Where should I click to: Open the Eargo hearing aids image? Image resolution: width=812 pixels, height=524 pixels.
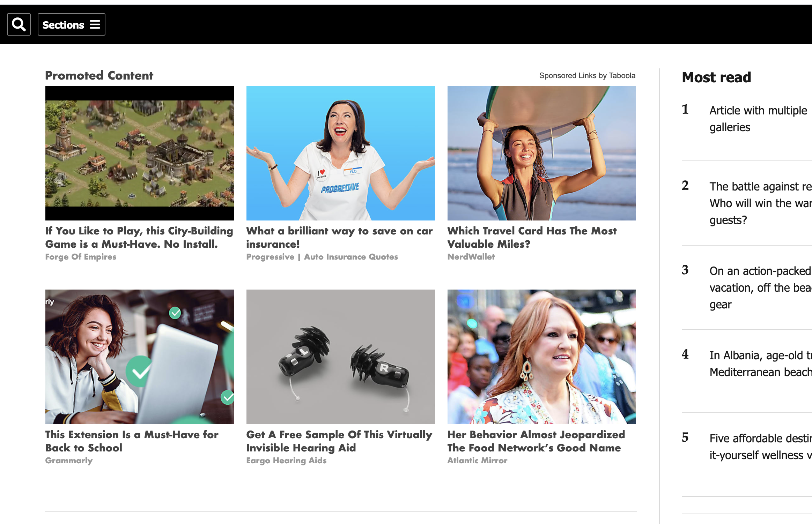click(x=341, y=357)
